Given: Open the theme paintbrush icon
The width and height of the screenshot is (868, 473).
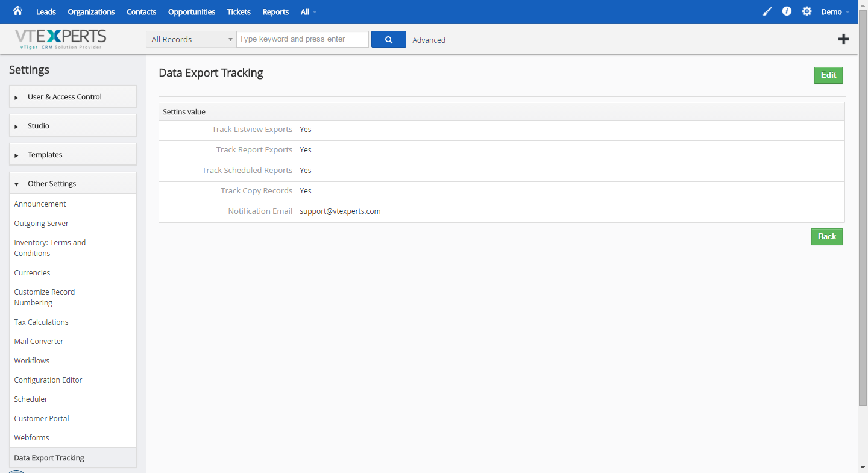Looking at the screenshot, I should click(767, 11).
